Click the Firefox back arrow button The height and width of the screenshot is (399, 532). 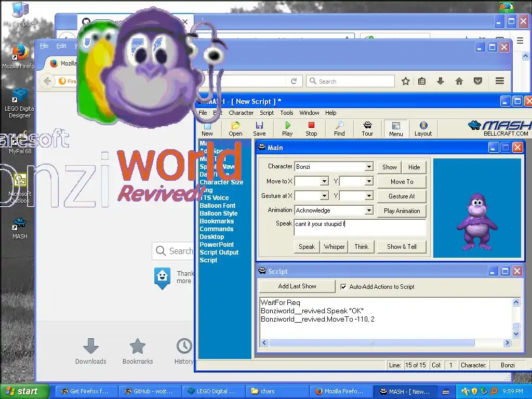click(47, 81)
